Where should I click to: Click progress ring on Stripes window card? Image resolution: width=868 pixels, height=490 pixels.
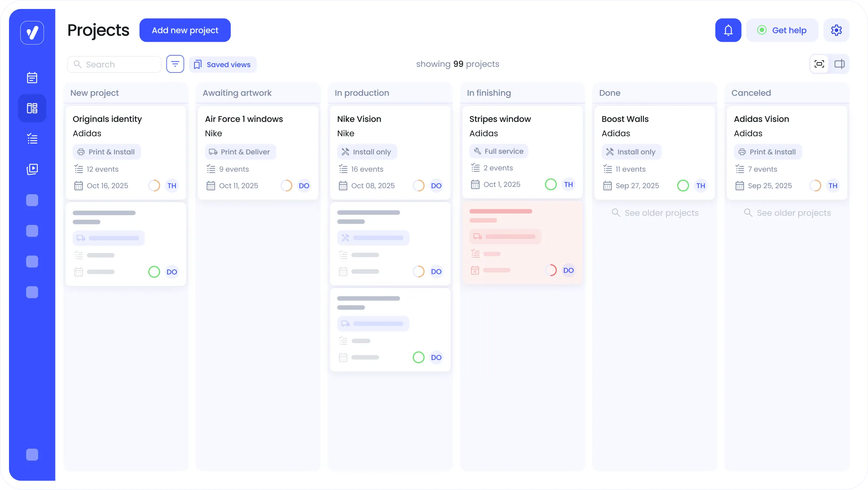(550, 184)
